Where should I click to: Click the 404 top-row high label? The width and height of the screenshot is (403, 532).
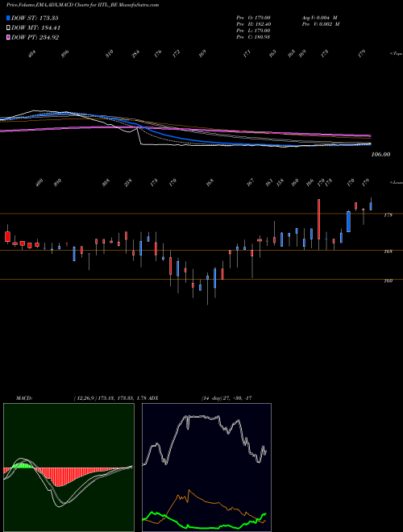32,54
